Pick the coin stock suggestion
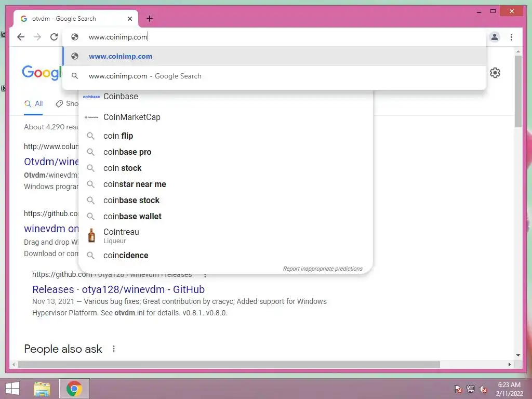The height and width of the screenshot is (399, 532). click(x=225, y=168)
